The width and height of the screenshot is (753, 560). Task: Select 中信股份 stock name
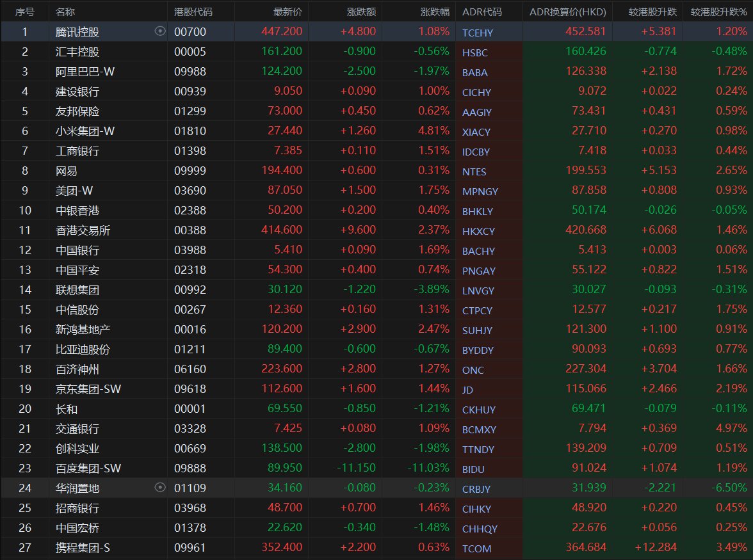click(x=77, y=310)
